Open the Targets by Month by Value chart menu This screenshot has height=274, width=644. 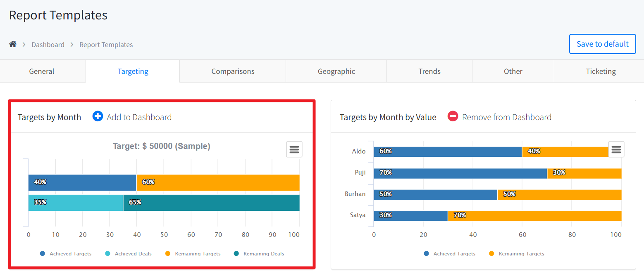tap(616, 149)
